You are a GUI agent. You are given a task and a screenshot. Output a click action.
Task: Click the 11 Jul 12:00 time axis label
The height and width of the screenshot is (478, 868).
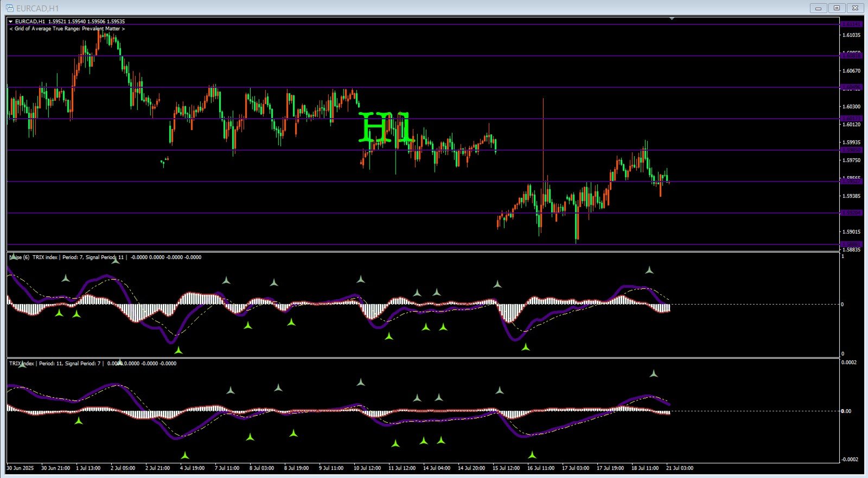402,468
